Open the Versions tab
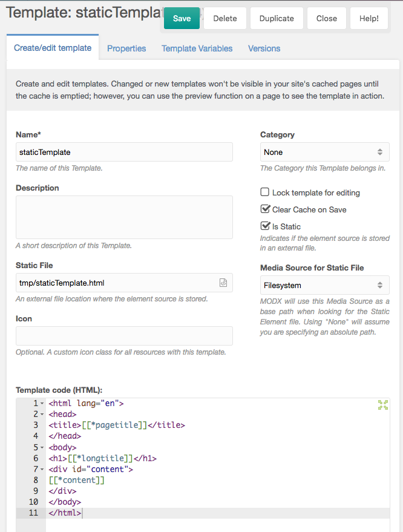403x532 pixels. pos(264,48)
